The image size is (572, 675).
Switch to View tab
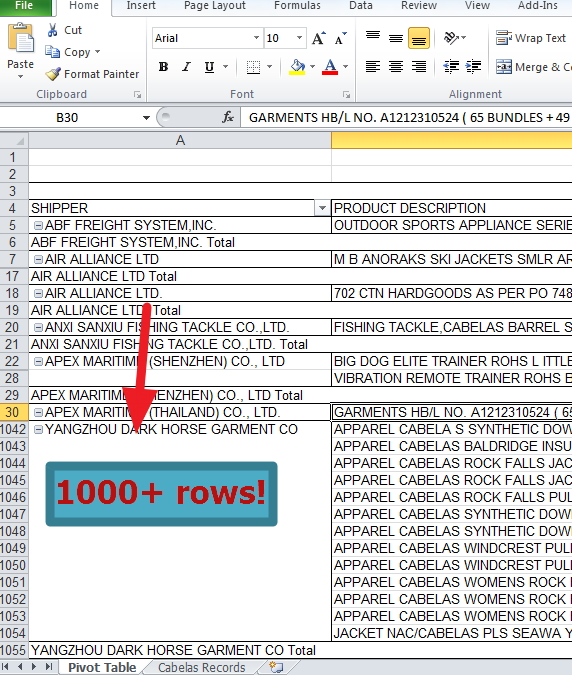[477, 6]
